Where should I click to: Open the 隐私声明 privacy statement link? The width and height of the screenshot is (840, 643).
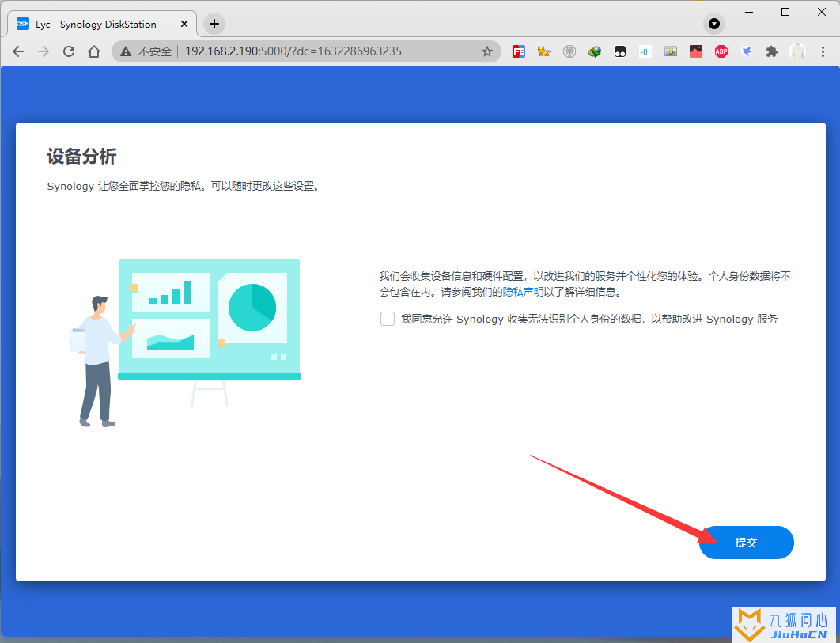(x=523, y=292)
